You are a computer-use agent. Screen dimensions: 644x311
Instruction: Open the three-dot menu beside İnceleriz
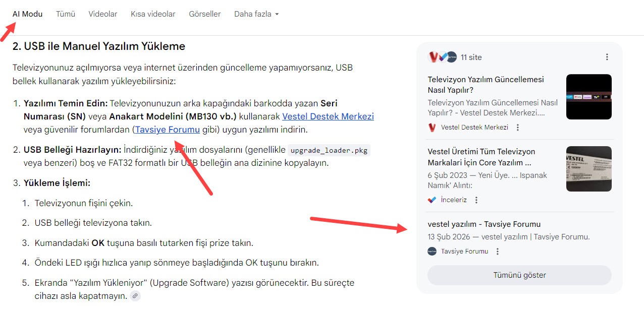coord(475,200)
